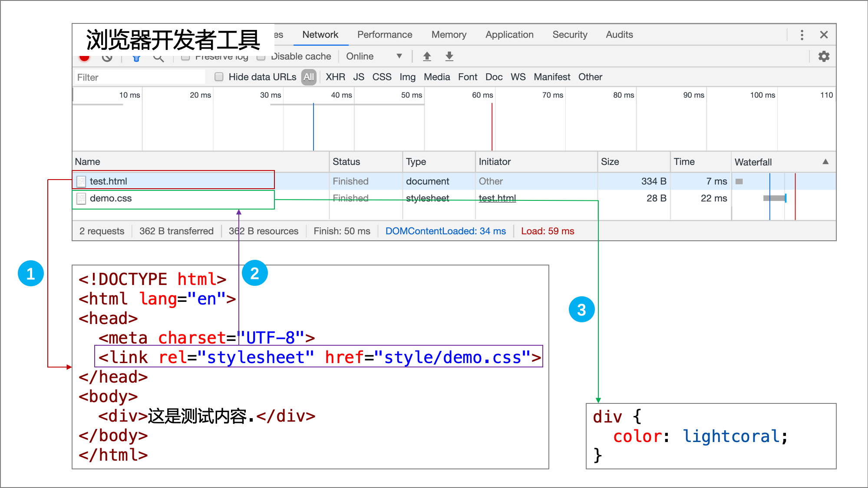Filter requests by XHR type
The width and height of the screenshot is (868, 488).
[x=335, y=77]
